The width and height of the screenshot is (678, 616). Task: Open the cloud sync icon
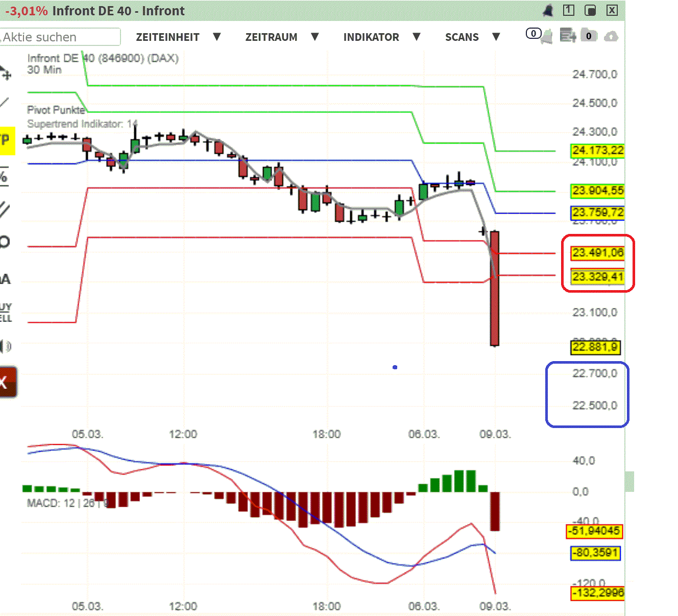point(611,36)
